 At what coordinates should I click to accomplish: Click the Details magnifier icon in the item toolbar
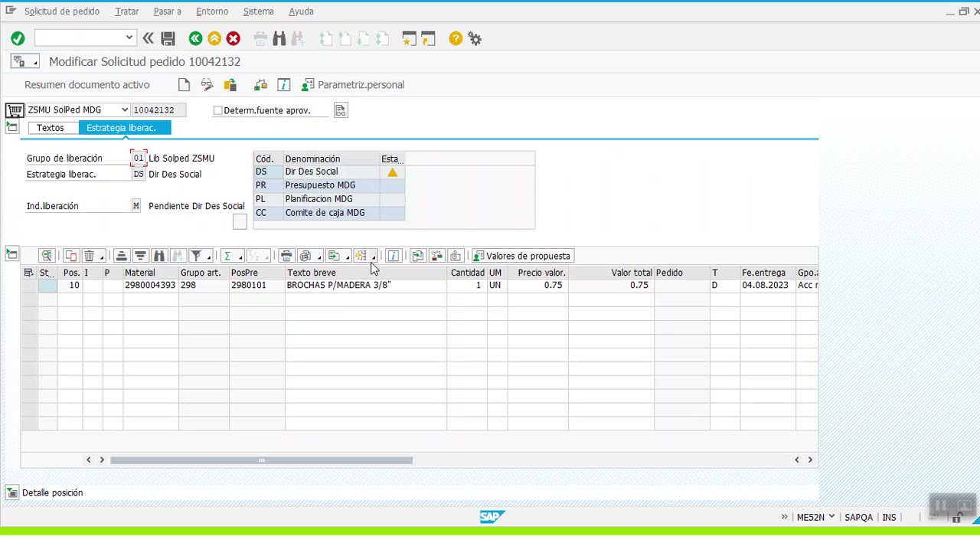tap(47, 256)
